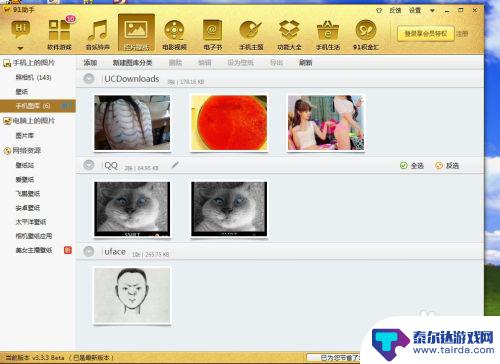Open 相机壁纸应用 in sidebar
The height and width of the screenshot is (364, 500).
34,236
